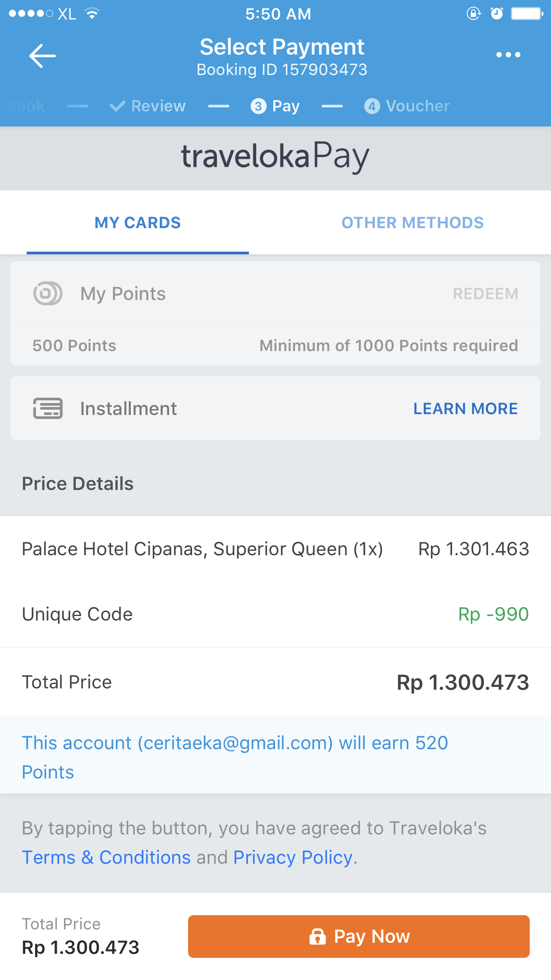
Task: Tap the Installment card icon
Action: click(48, 408)
